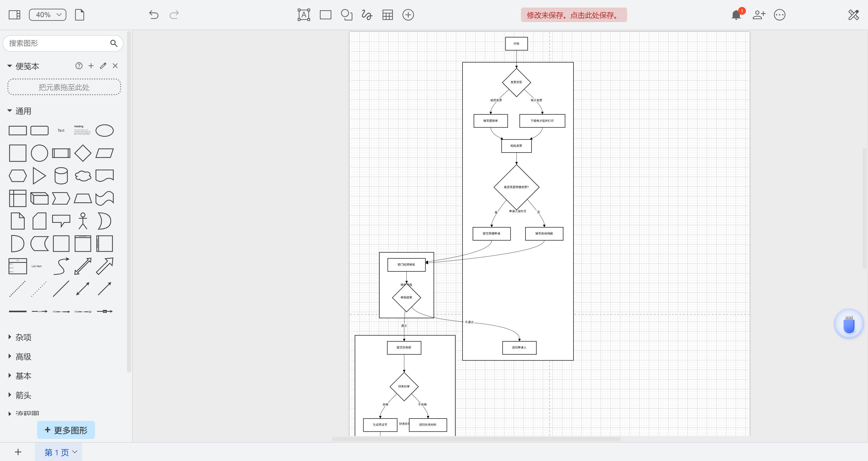Click the horizontal canvas scrollbar

pyautogui.click(x=476, y=439)
